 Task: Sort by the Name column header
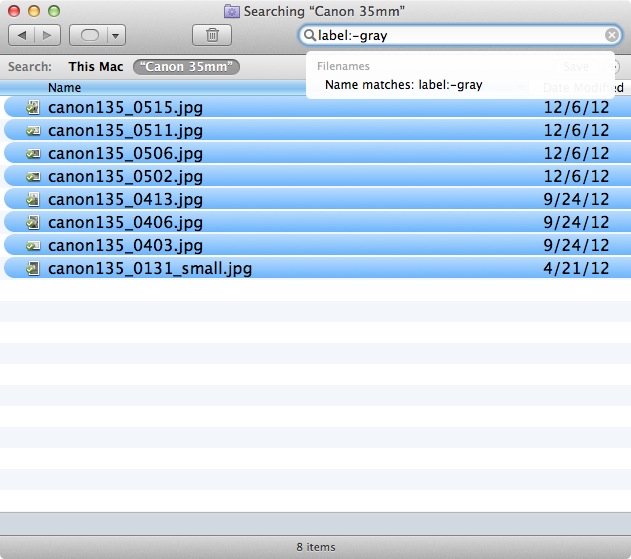65,88
